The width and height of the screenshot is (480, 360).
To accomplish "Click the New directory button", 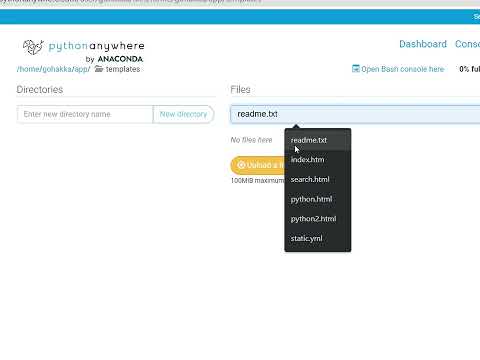I will 183,114.
